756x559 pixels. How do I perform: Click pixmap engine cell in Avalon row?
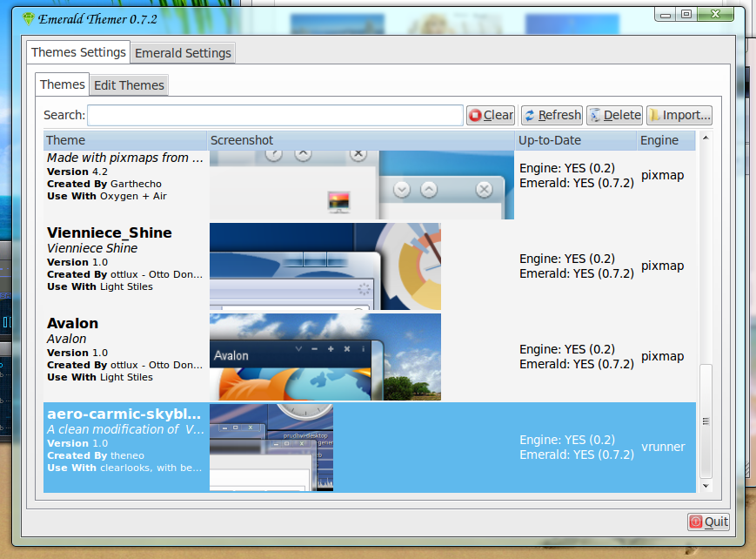662,356
